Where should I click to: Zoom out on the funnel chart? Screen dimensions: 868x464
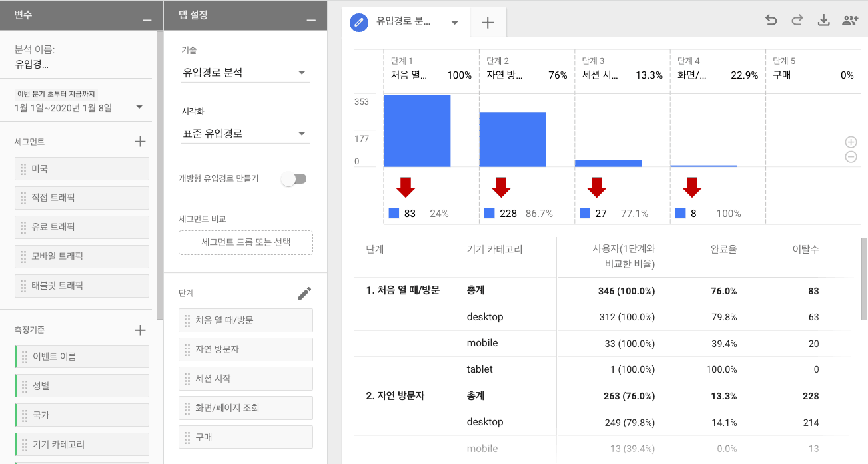(851, 157)
